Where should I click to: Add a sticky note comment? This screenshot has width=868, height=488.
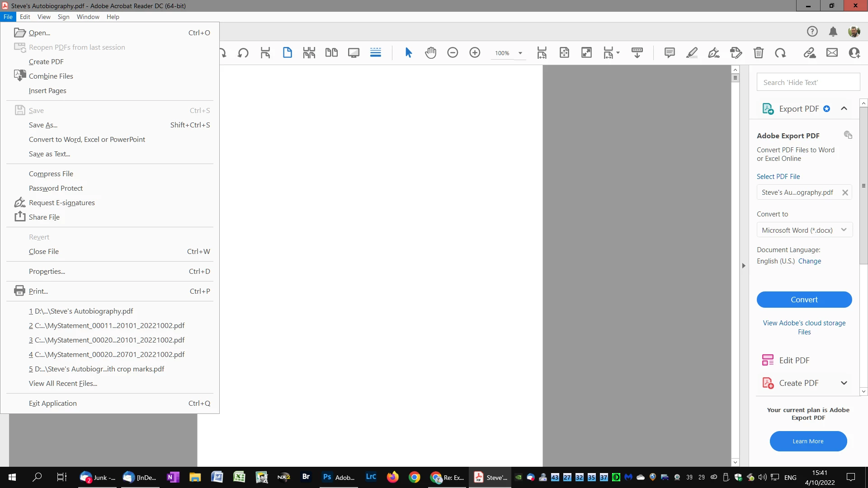pyautogui.click(x=670, y=53)
